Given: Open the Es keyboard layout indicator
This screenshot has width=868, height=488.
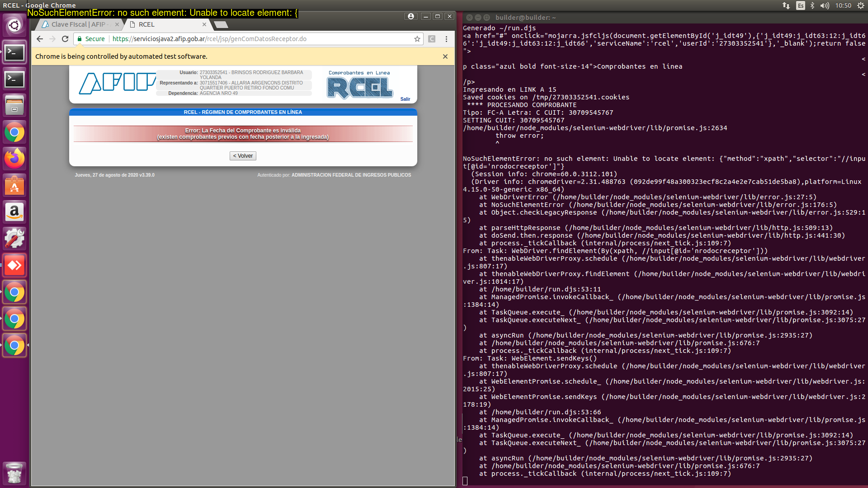Looking at the screenshot, I should (x=801, y=5).
